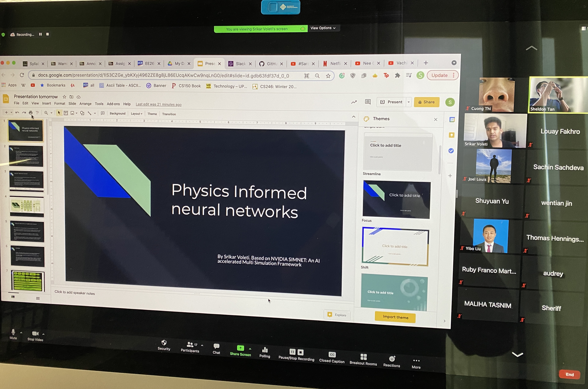The height and width of the screenshot is (389, 588).
Task: Click the print icon in Slides toolbar
Action: [31, 113]
